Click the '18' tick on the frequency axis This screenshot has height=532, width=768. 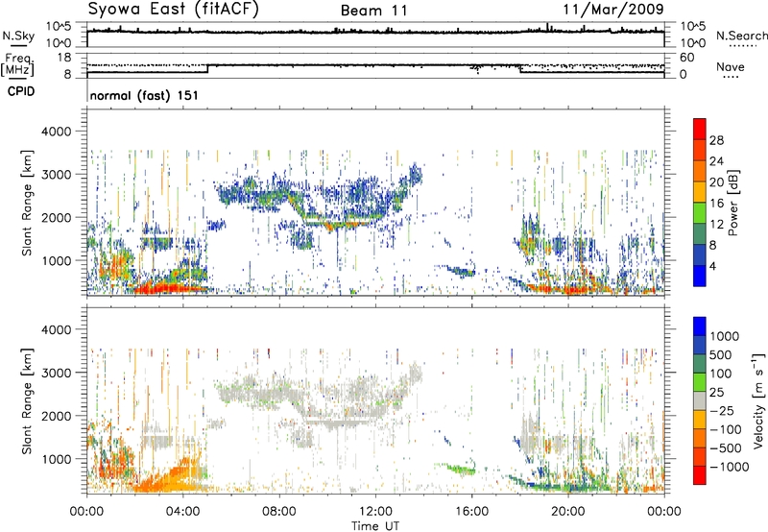(64, 58)
